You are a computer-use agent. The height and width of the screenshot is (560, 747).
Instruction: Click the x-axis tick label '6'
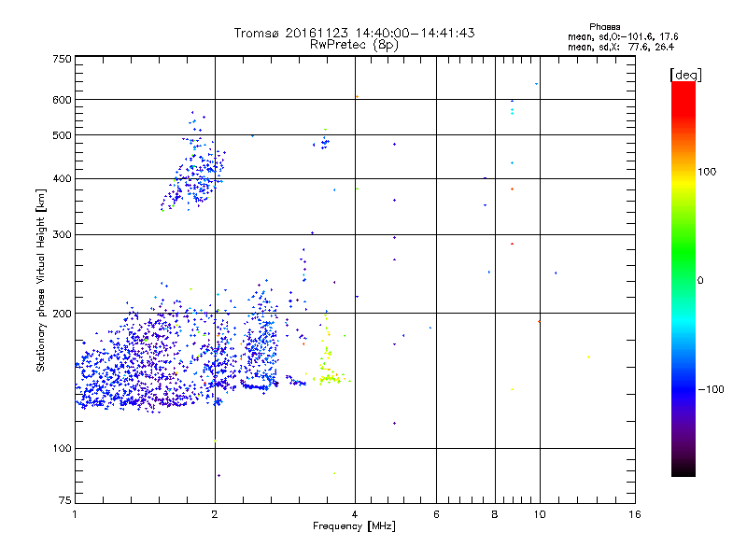tap(436, 514)
